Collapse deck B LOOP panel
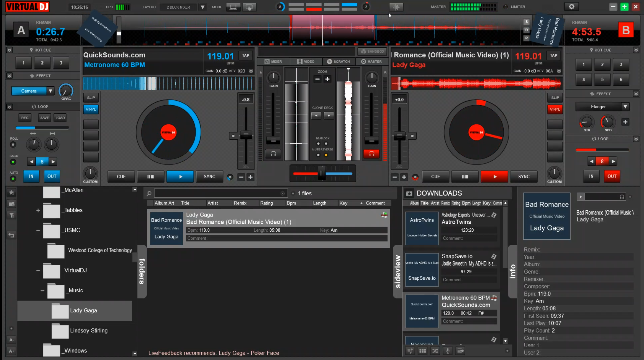The height and width of the screenshot is (360, 644). (x=636, y=139)
